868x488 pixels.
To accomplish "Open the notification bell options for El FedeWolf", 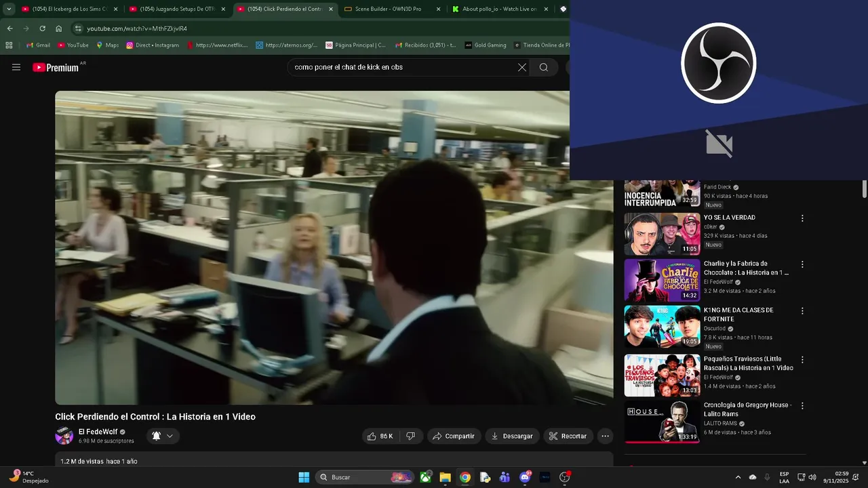I will tap(163, 436).
